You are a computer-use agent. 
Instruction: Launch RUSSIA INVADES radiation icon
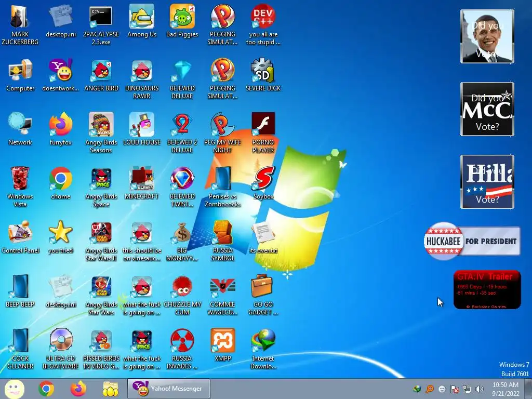pyautogui.click(x=182, y=349)
